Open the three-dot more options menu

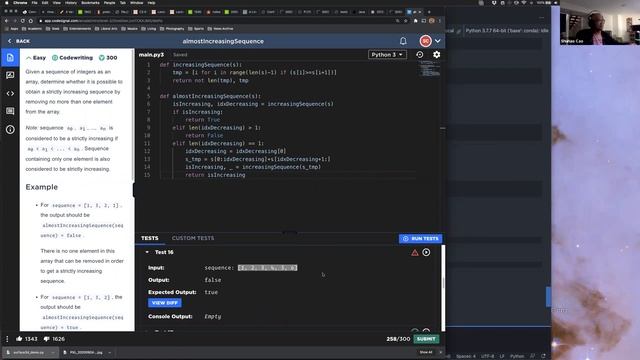pos(7,339)
